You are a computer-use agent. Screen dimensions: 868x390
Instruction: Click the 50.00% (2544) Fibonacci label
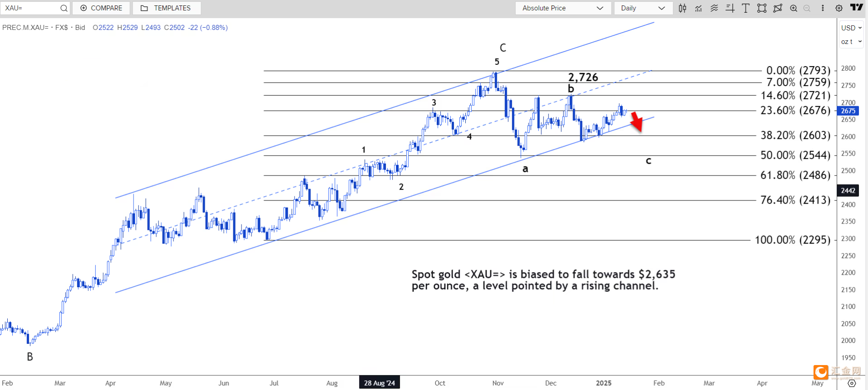point(795,156)
